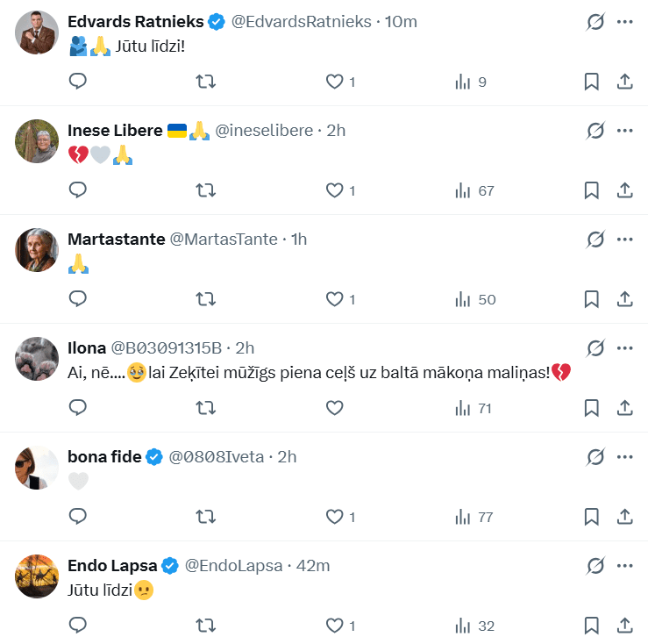Image resolution: width=648 pixels, height=644 pixels.
Task: Open the 42m timestamp on Endo Lapsa's tweet
Action: pos(313,566)
